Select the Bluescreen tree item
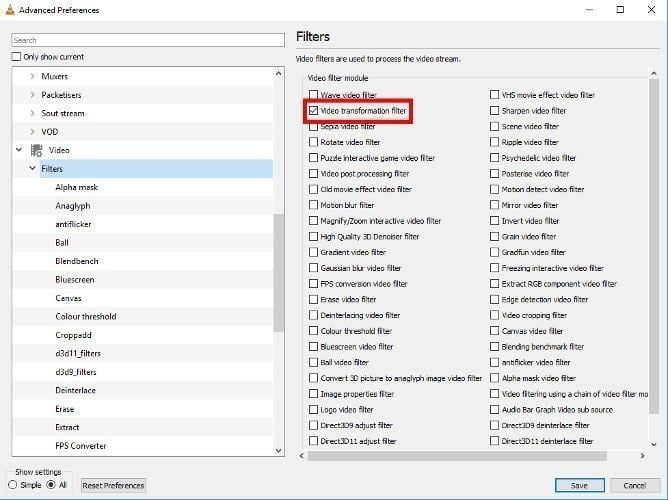Viewport: 668px width, 500px height. tap(75, 280)
